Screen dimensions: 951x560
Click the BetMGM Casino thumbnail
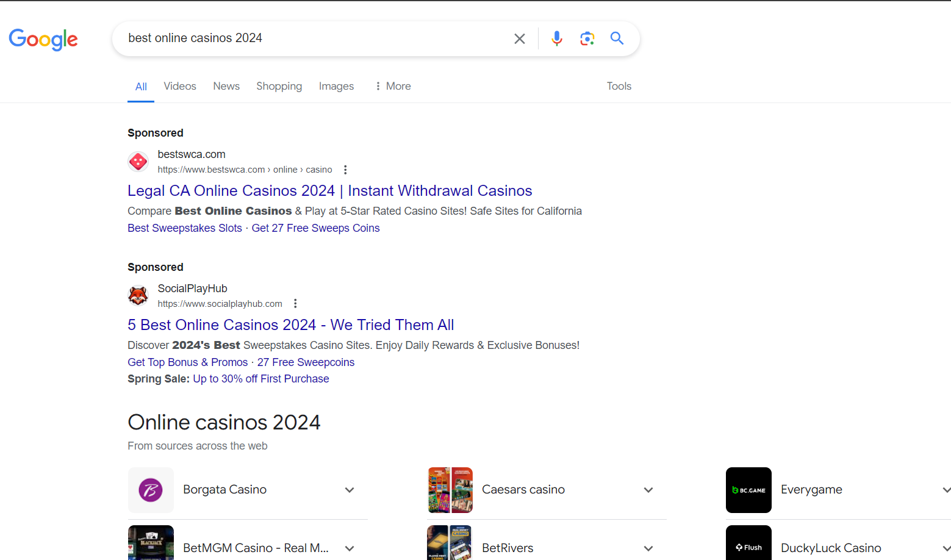click(x=151, y=543)
